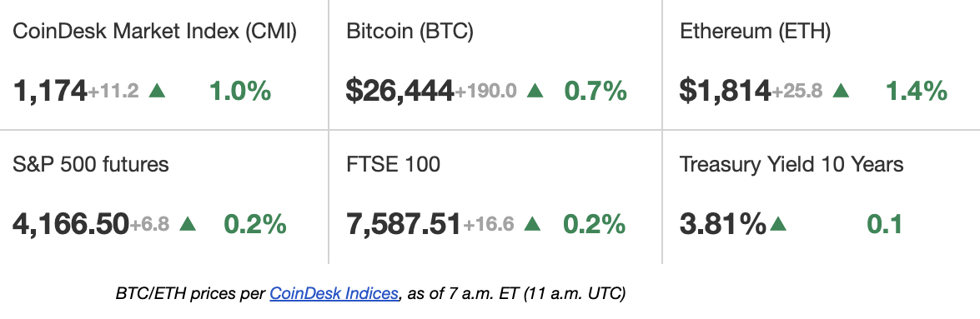Select the Ethereum (ETH) heading

click(755, 31)
